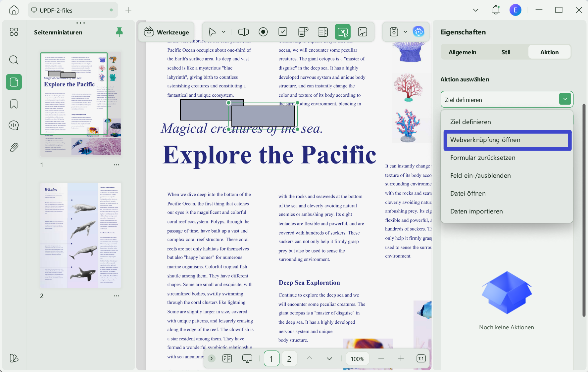Click the Eigenschaften panel scrollbar
The image size is (588, 372).
click(584, 210)
